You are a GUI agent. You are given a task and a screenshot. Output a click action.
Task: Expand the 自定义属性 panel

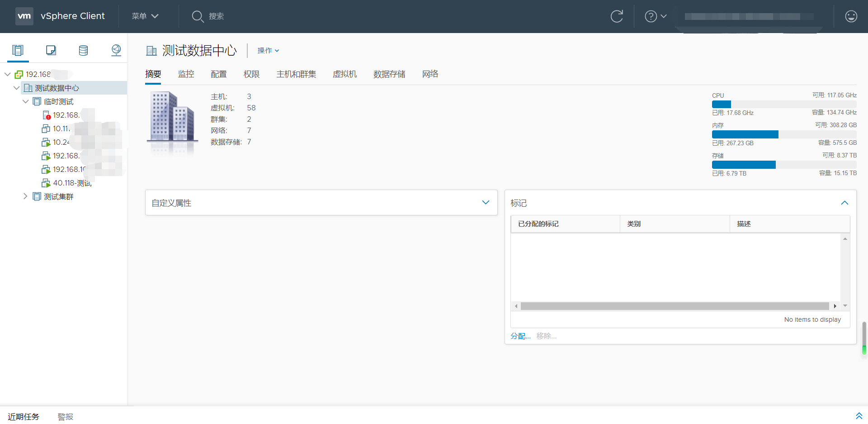[x=486, y=202]
